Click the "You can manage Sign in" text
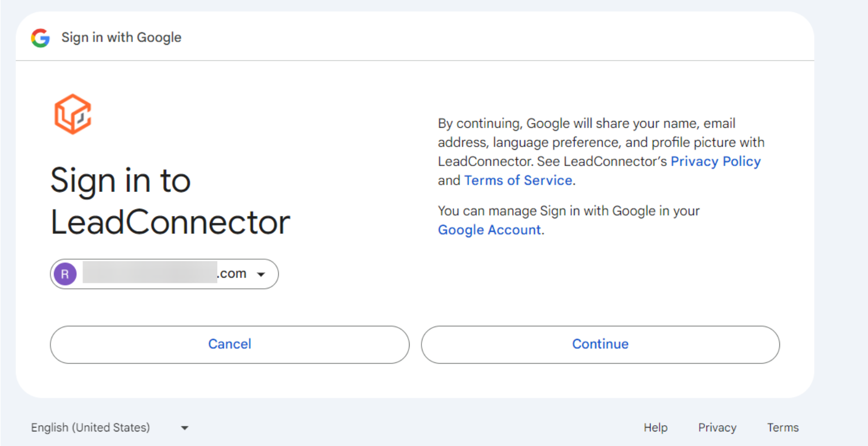The image size is (868, 446). tap(568, 211)
